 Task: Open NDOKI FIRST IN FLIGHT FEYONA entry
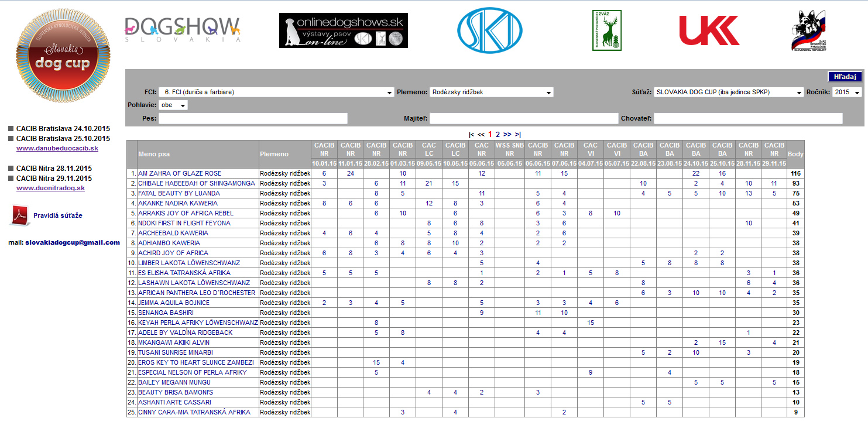(184, 223)
